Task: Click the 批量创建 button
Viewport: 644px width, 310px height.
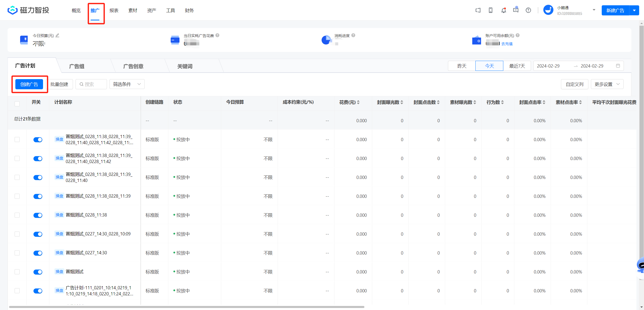Action: [59, 84]
